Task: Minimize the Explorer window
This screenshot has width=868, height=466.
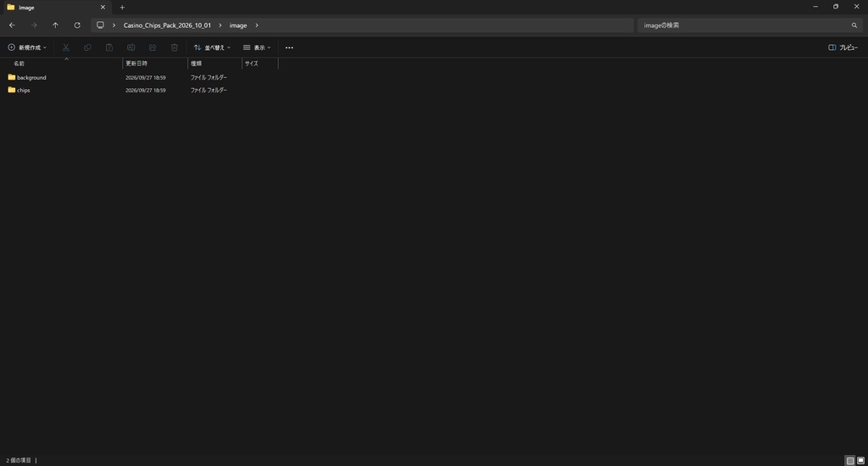Action: (x=815, y=7)
